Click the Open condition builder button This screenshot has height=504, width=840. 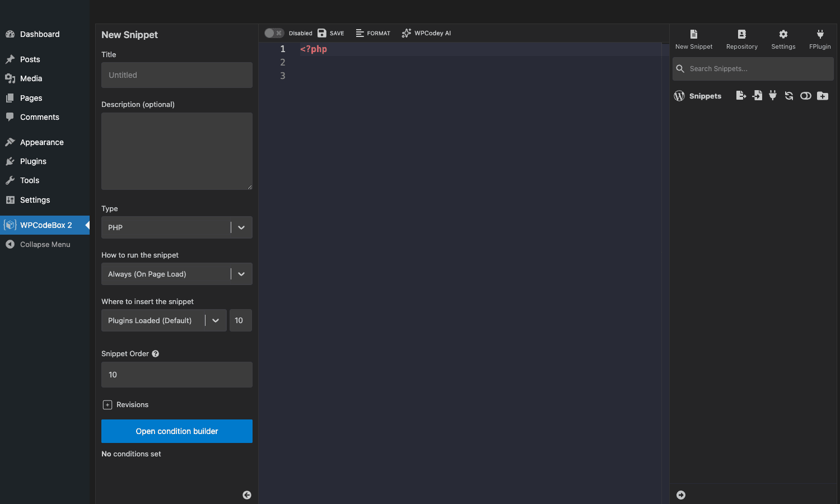tap(177, 431)
